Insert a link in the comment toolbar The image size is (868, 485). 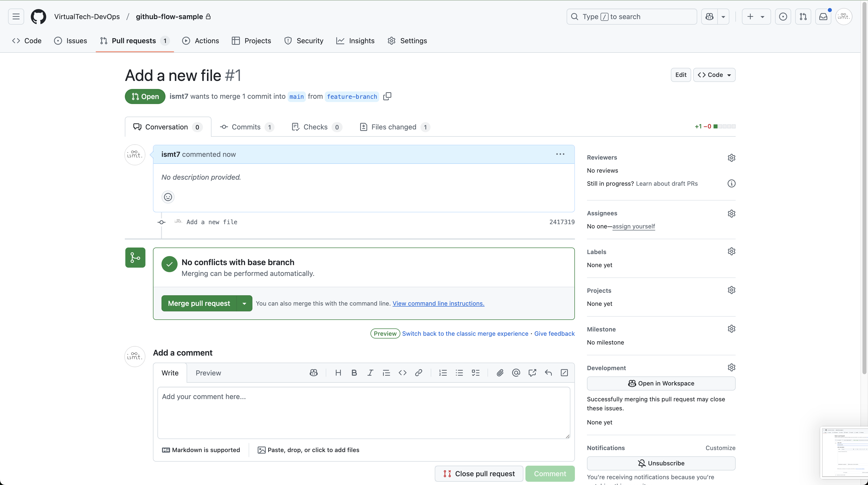coord(419,373)
